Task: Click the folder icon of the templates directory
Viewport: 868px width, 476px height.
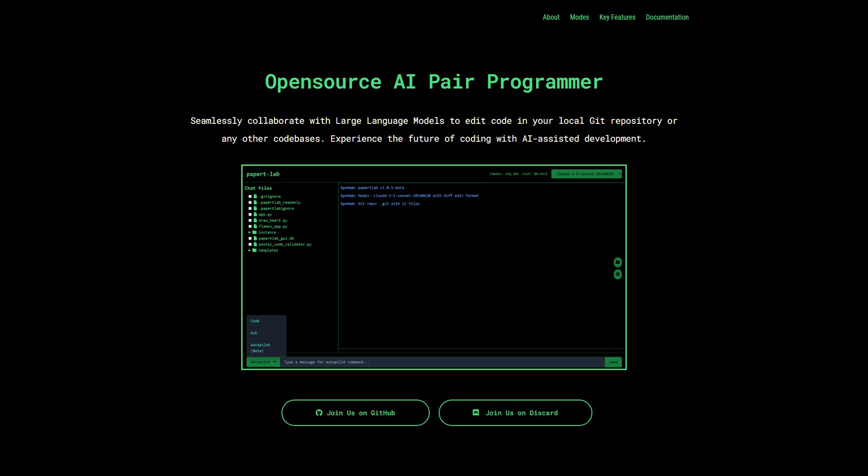Action: (x=255, y=250)
